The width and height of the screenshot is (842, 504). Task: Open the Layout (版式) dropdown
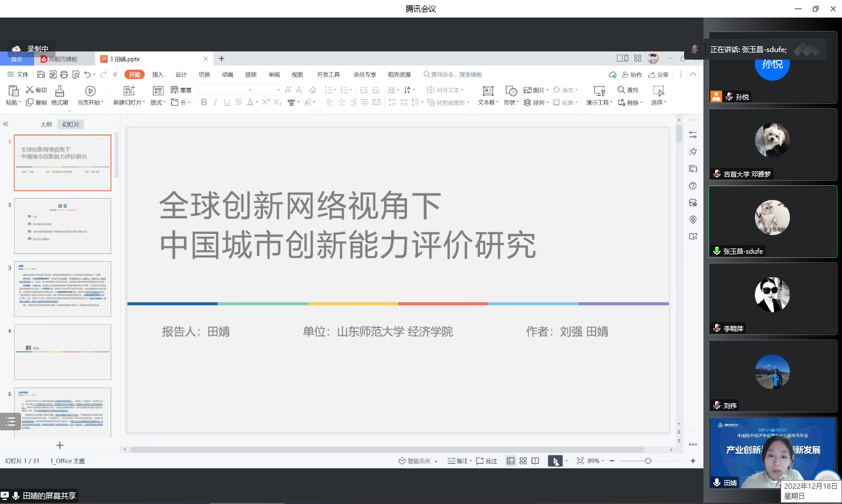pos(158,103)
